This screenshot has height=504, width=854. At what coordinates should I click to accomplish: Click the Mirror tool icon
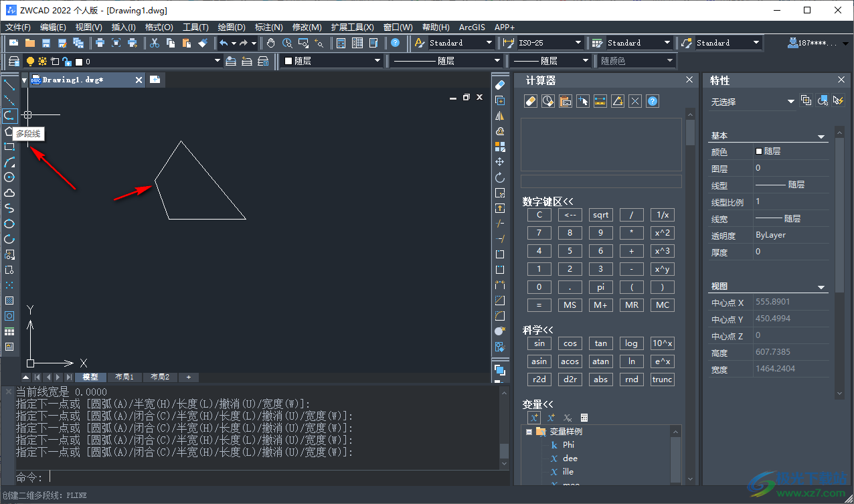point(499,116)
